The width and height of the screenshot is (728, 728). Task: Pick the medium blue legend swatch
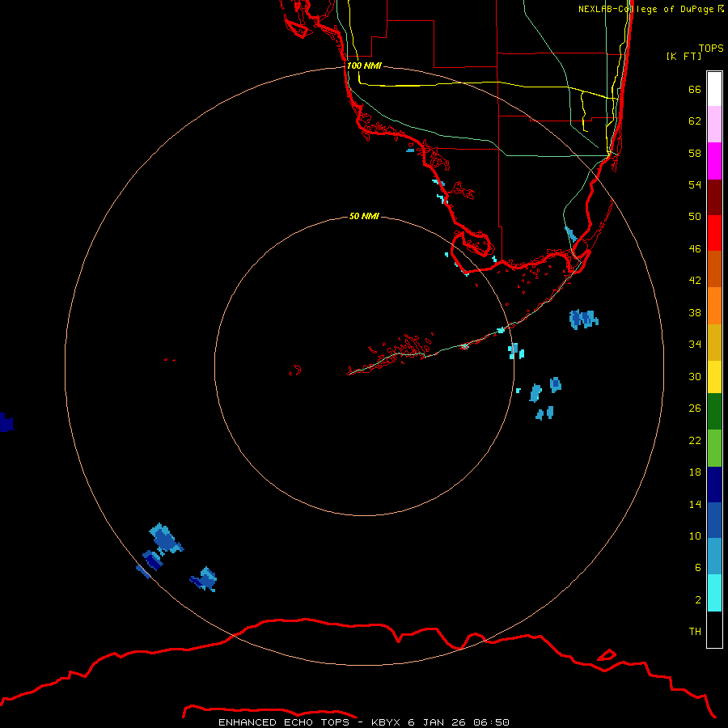pos(714,520)
